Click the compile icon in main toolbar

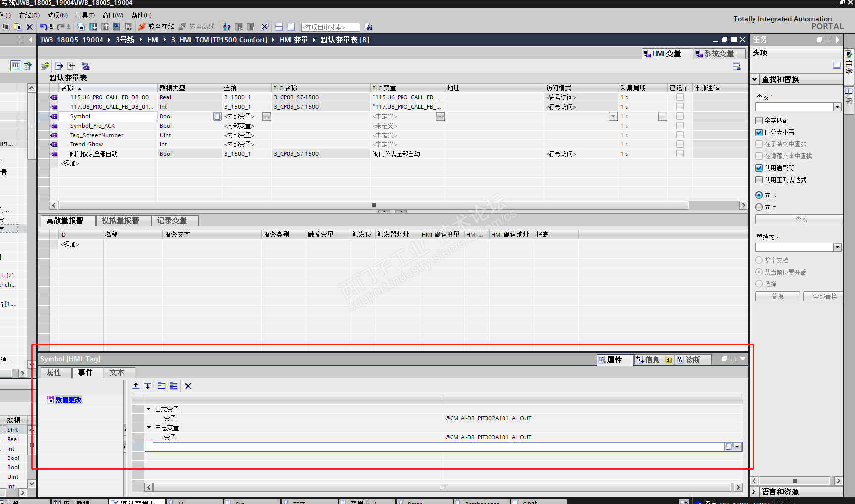click(x=81, y=27)
